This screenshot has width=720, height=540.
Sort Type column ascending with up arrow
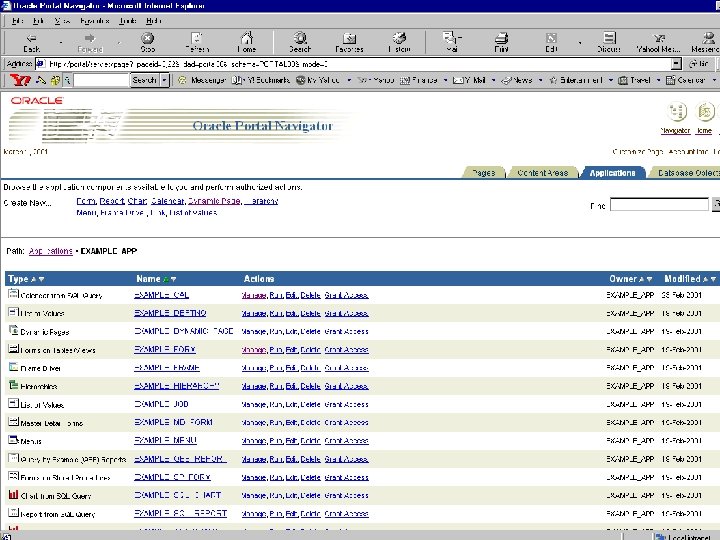[x=34, y=279]
